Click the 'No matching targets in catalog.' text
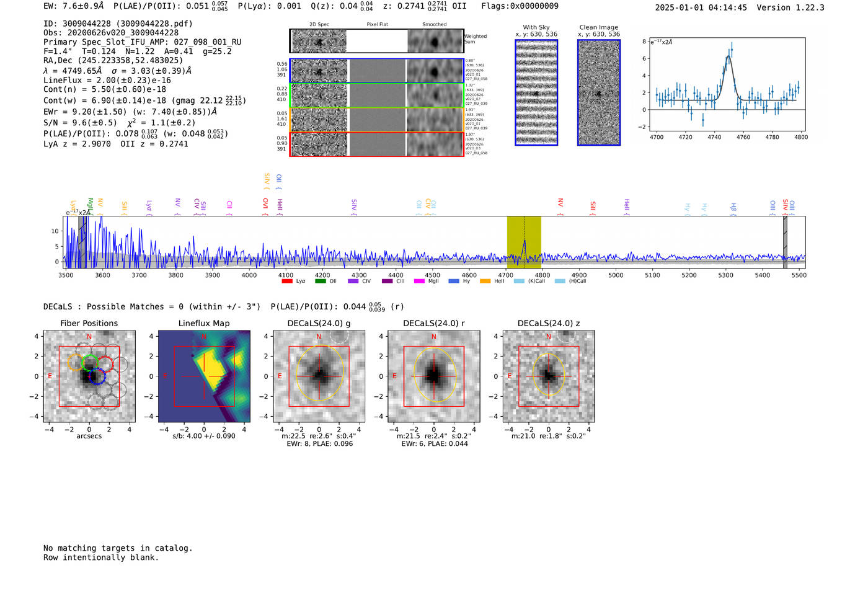Screen dimensions: 868x591 point(118,548)
